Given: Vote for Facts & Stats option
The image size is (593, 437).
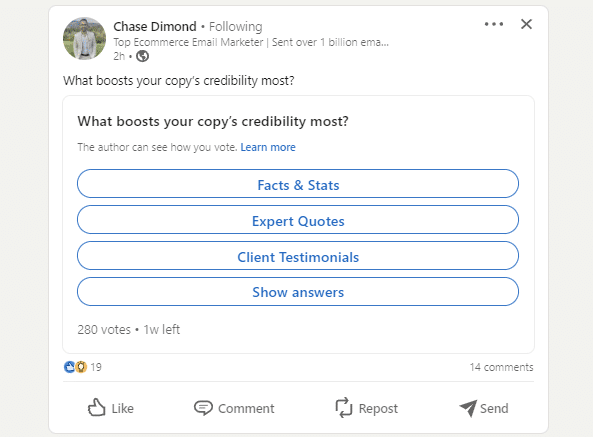Looking at the screenshot, I should pyautogui.click(x=298, y=184).
